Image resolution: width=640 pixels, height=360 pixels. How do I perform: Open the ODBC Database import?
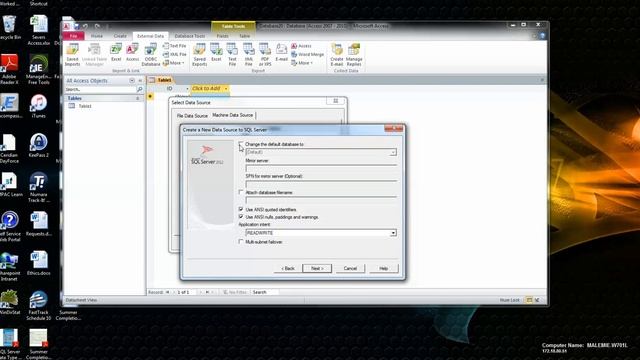[x=151, y=55]
